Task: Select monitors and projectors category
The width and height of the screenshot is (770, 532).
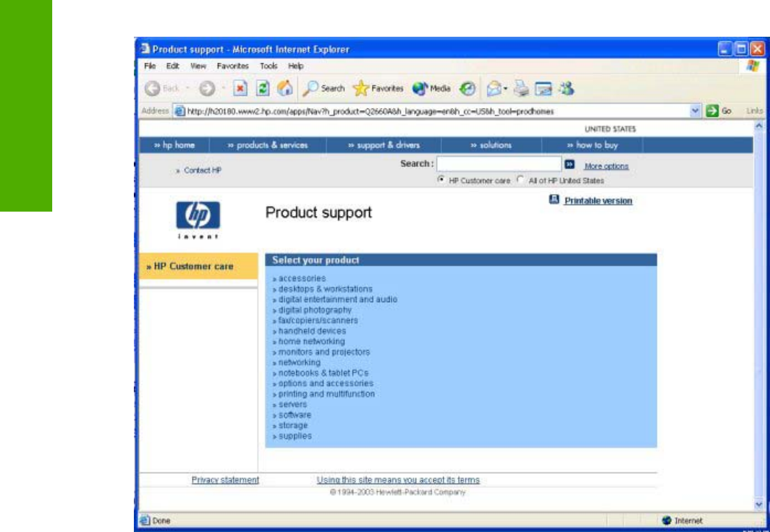Action: tap(324, 353)
